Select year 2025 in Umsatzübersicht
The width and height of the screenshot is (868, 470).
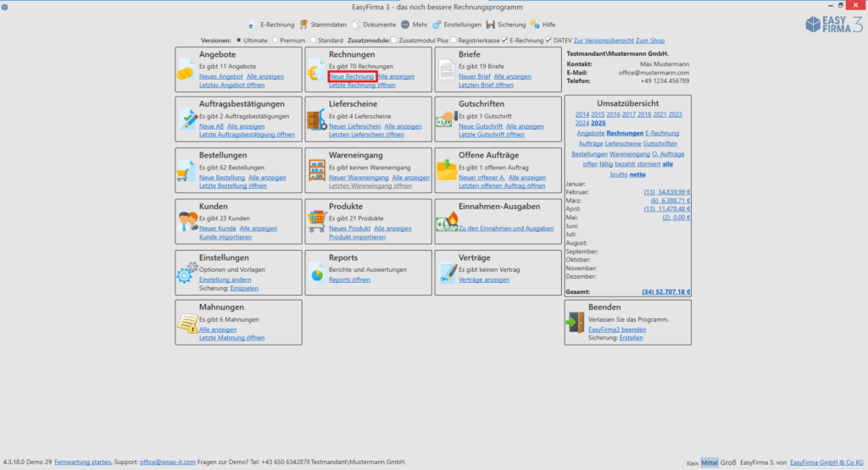(x=598, y=124)
